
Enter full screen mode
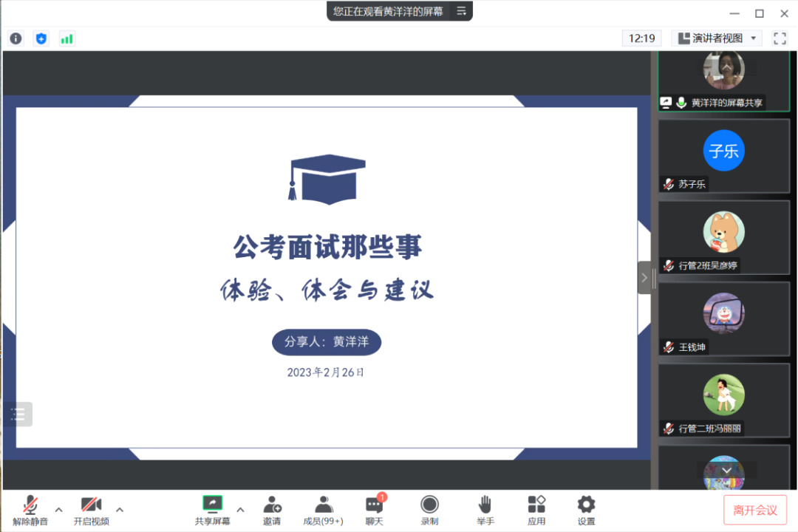[x=780, y=38]
